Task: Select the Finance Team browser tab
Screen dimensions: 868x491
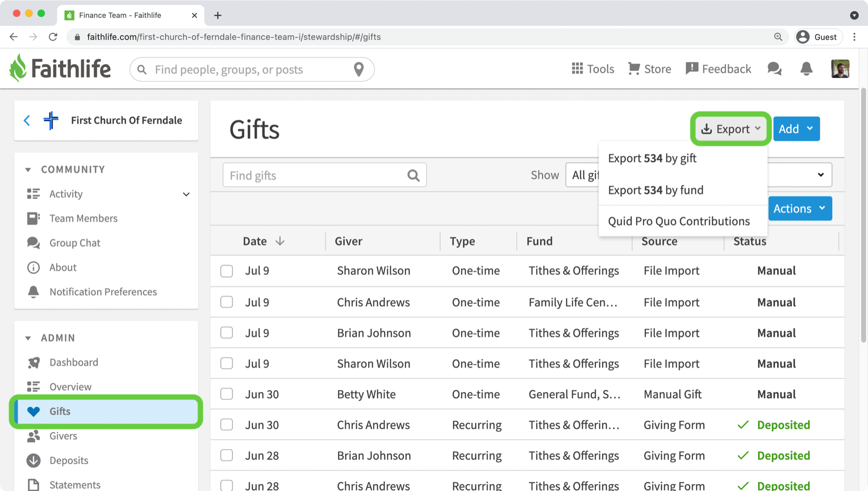Action: [x=131, y=15]
